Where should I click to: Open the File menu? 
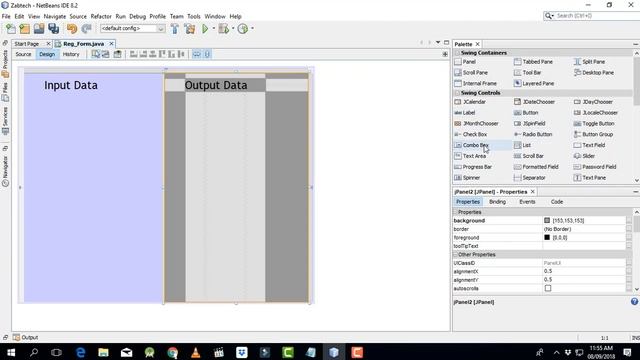pyautogui.click(x=6, y=16)
